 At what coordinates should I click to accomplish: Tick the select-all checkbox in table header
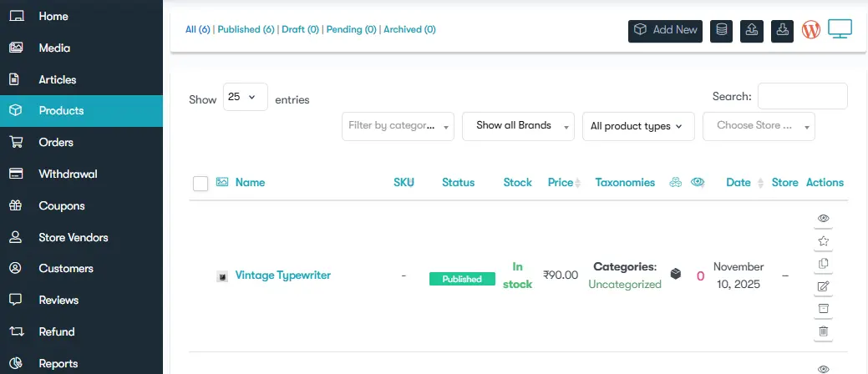point(201,184)
